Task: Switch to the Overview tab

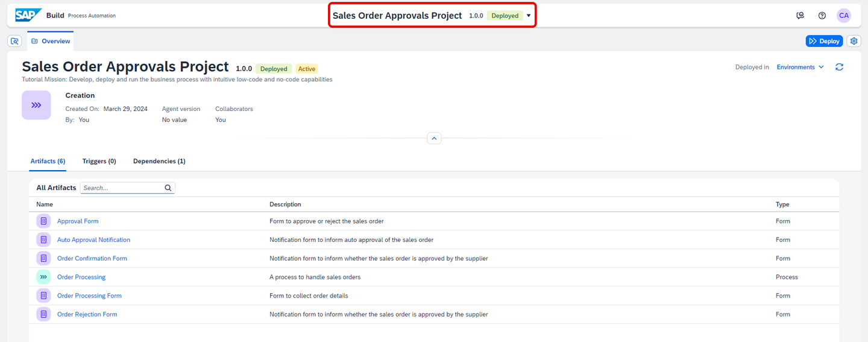Action: [x=51, y=41]
